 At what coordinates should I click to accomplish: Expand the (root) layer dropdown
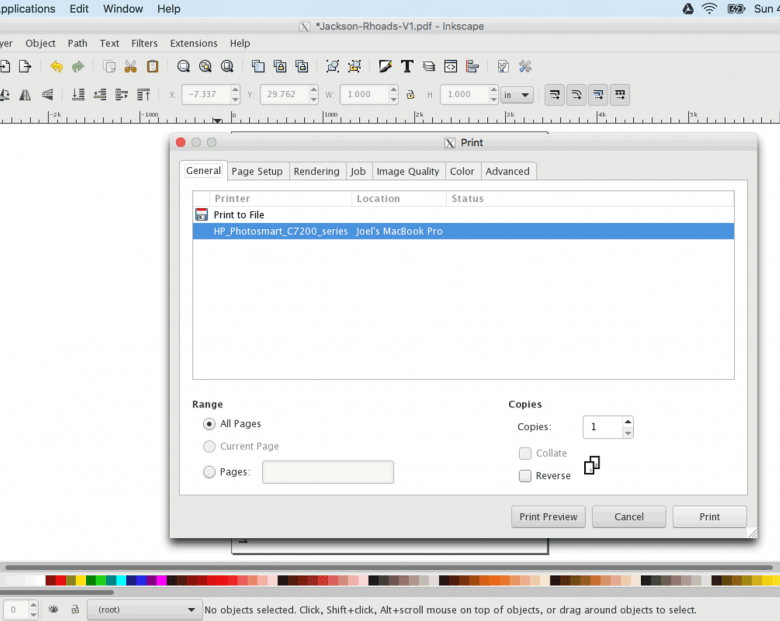click(x=147, y=609)
